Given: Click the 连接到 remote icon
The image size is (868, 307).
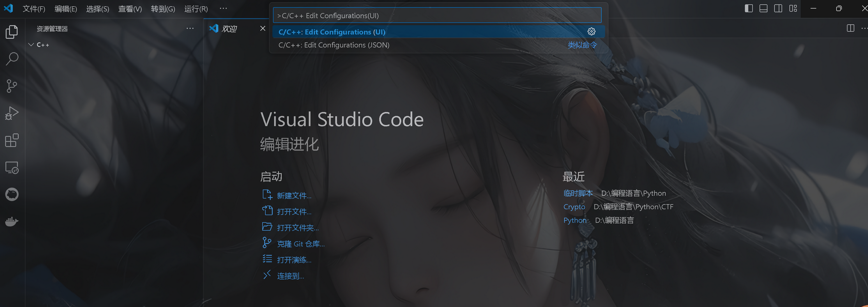Looking at the screenshot, I should point(267,275).
